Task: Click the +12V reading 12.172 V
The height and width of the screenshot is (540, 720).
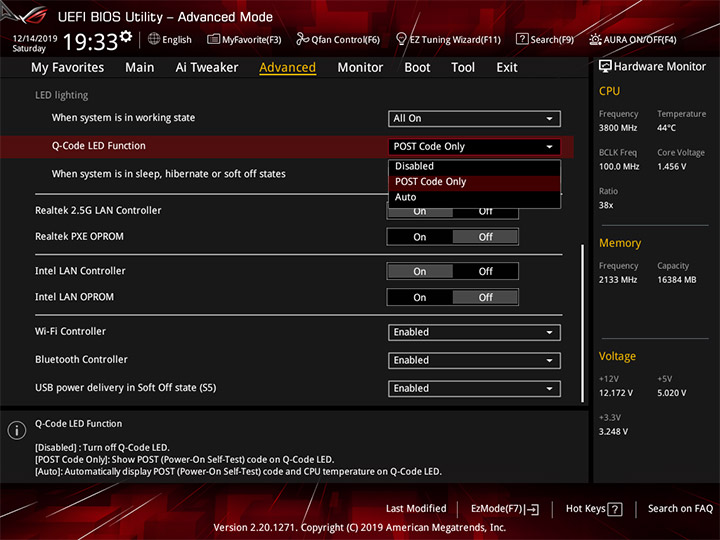Action: tap(615, 393)
